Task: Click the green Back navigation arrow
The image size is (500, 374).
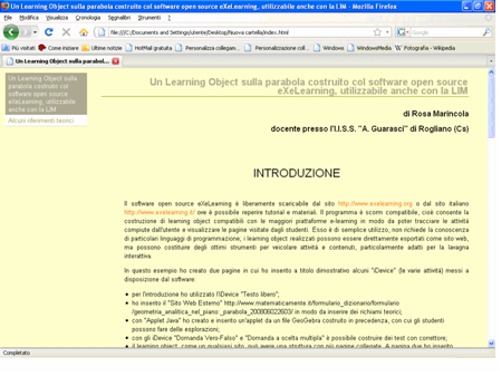Action: (x=11, y=32)
